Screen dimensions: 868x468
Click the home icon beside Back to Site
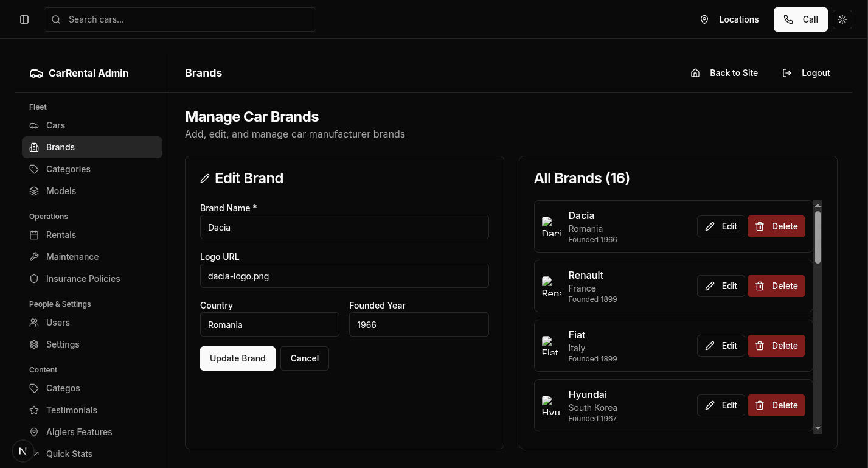[695, 73]
